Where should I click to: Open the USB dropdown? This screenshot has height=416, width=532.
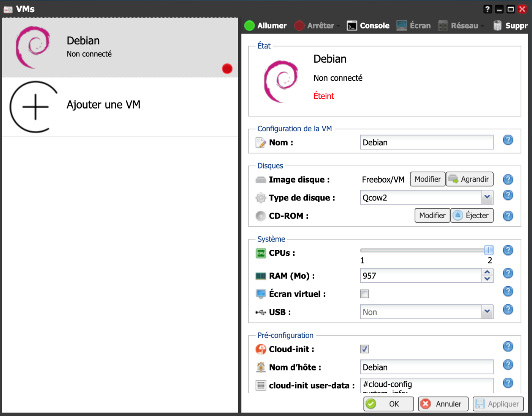click(x=487, y=312)
